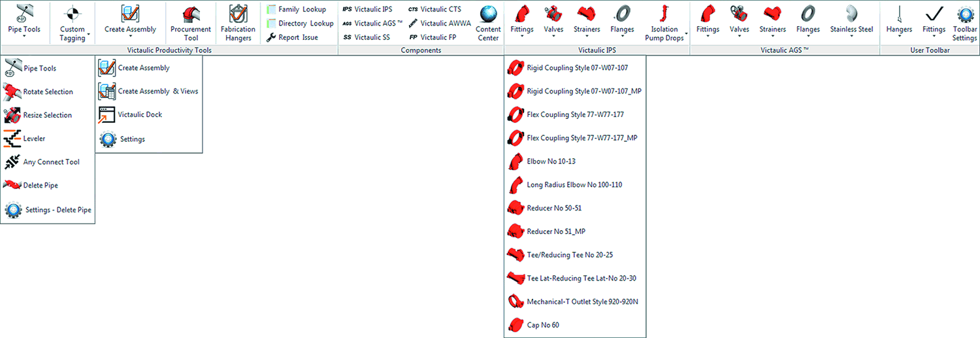Select Victaulic AGS component

point(372,23)
